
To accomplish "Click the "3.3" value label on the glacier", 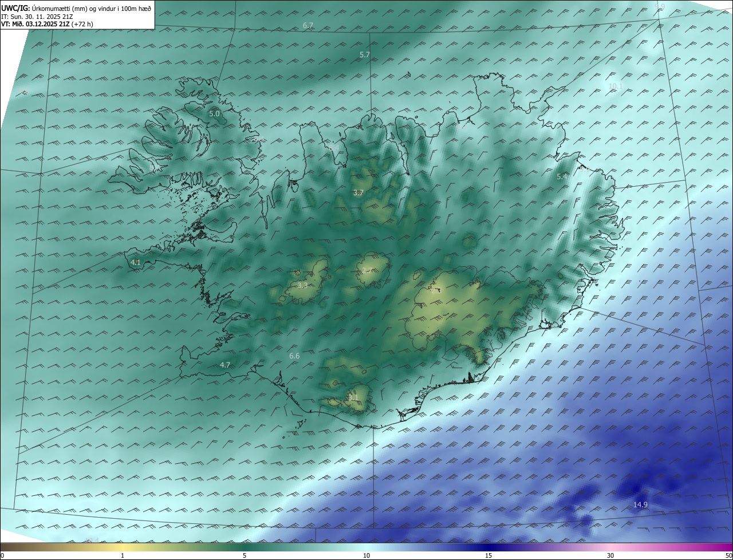I will coord(302,285).
